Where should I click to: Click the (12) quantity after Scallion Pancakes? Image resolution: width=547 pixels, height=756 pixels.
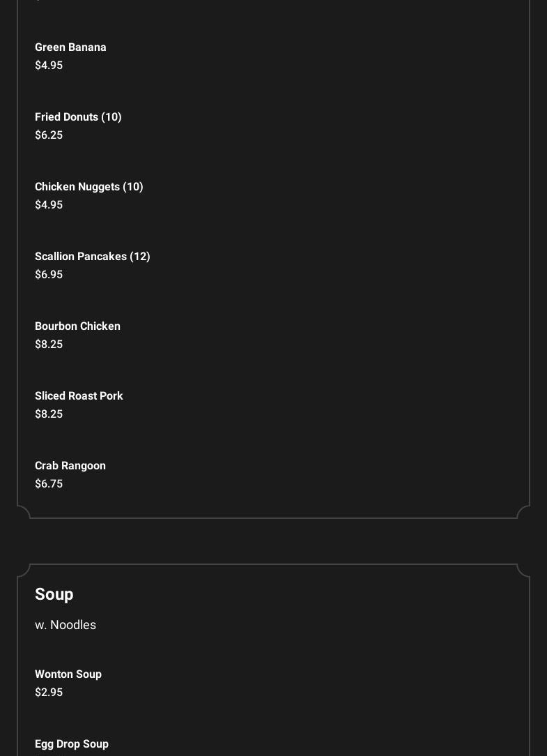point(140,257)
